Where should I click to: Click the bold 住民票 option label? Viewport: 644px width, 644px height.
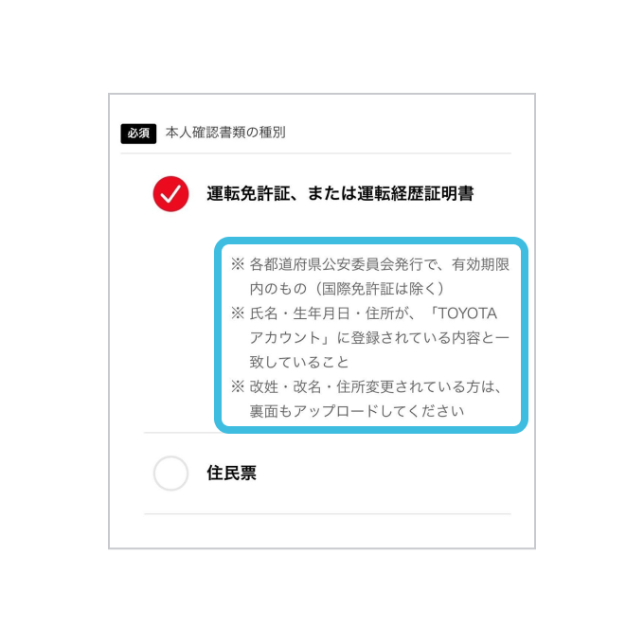232,473
